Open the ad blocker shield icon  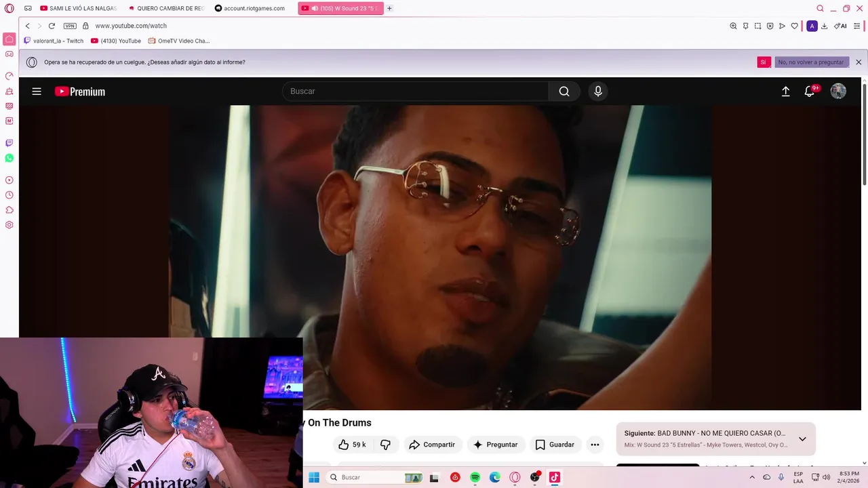(770, 26)
